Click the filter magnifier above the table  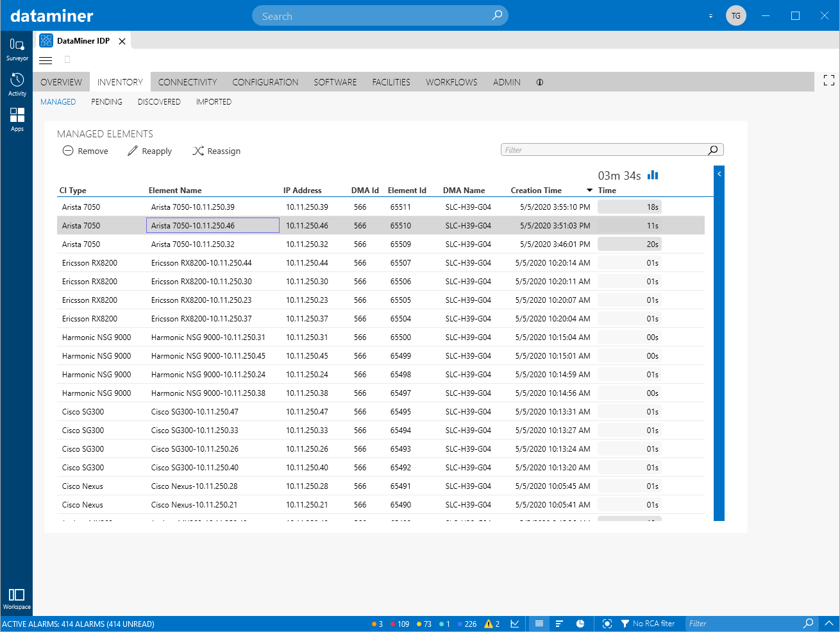[713, 150]
